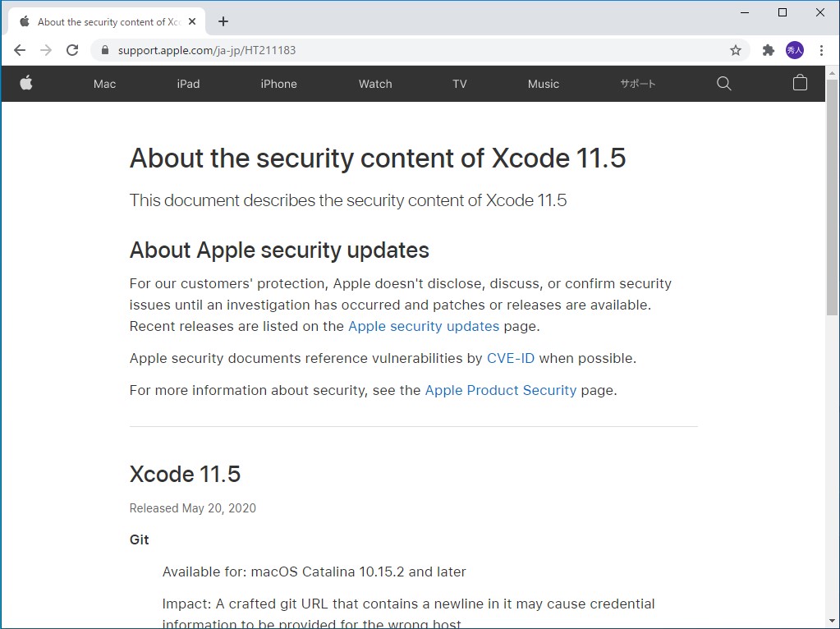Select Mac in the navigation menu
The height and width of the screenshot is (629, 840).
(104, 83)
